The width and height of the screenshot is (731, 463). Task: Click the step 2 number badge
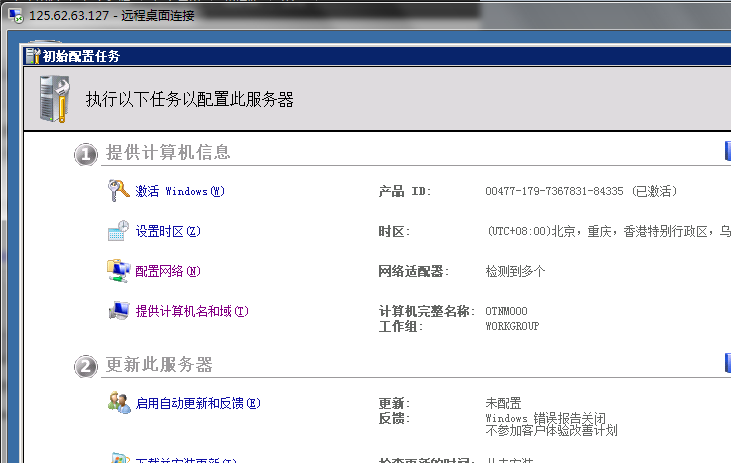point(86,366)
